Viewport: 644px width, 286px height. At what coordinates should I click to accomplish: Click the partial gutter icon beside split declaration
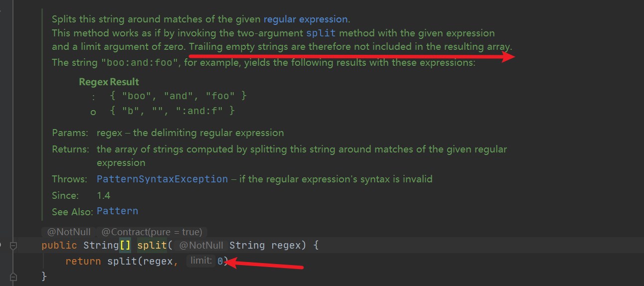1,245
